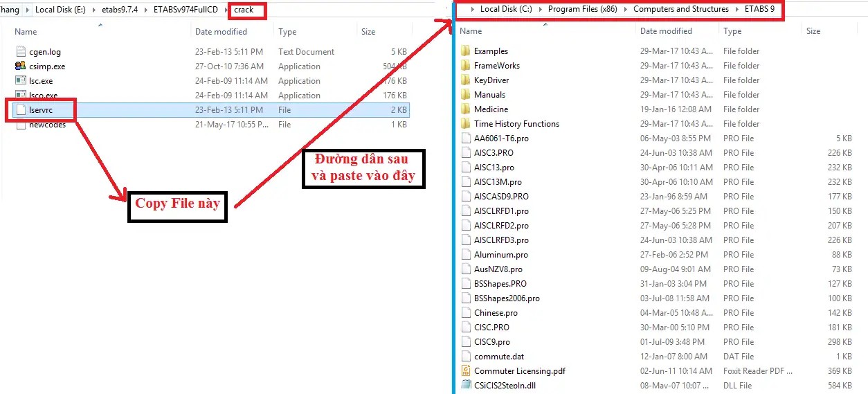Select the BSShapes.PRO file icon
This screenshot has height=394, width=868.
[465, 284]
